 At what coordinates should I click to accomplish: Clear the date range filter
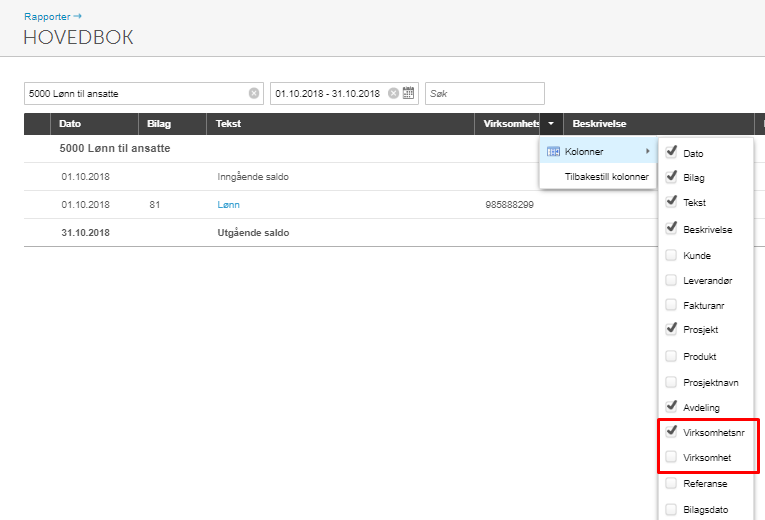(393, 93)
